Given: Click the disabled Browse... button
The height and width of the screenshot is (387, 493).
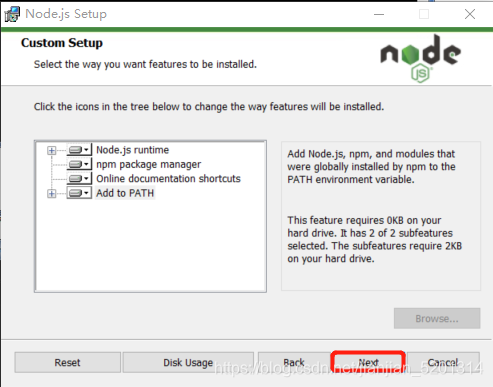Looking at the screenshot, I should tap(437, 318).
